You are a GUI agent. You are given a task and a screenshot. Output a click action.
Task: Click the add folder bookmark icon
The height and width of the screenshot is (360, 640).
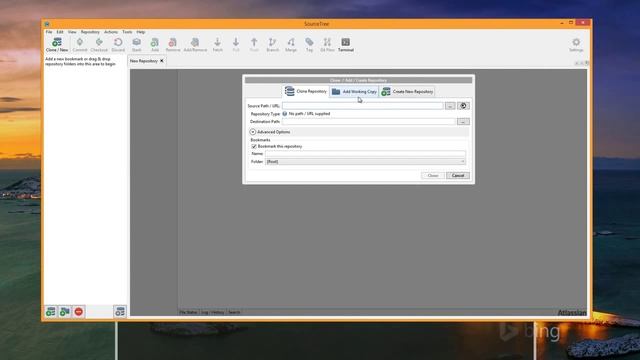coord(64,312)
